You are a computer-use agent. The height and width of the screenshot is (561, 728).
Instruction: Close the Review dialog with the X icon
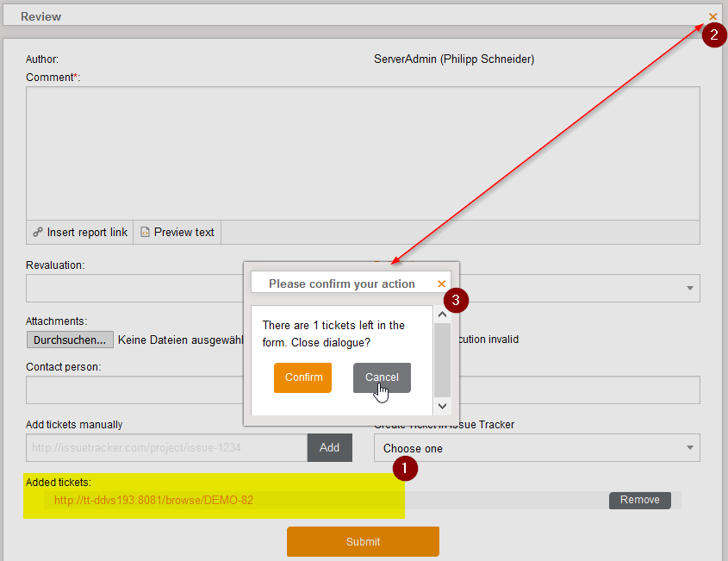click(x=712, y=16)
